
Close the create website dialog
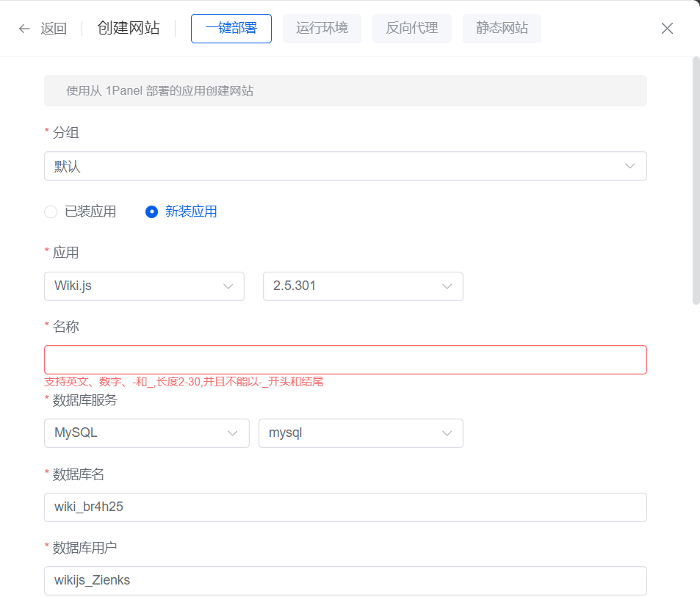tap(667, 29)
